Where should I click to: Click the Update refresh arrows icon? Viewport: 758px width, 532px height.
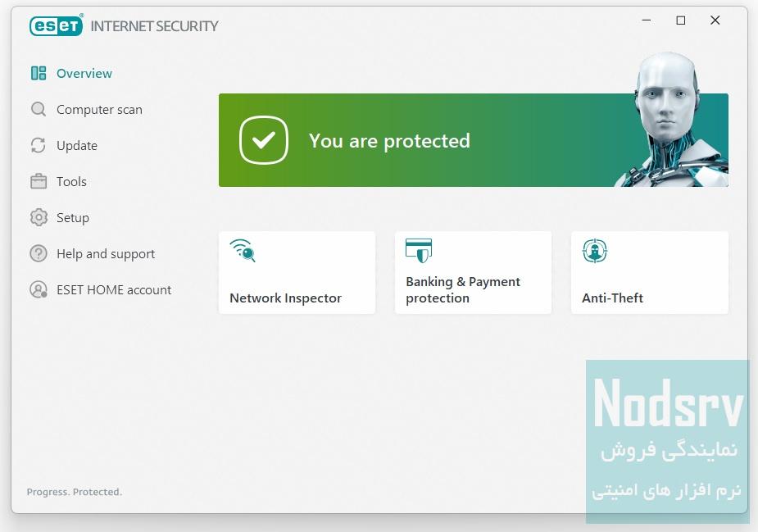coord(39,145)
